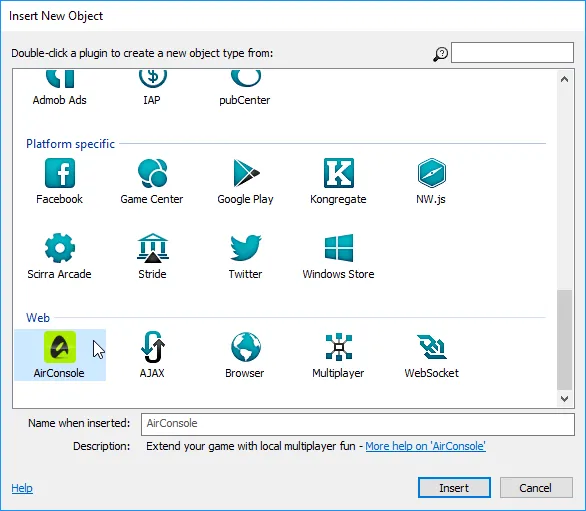Screen dimensions: 586x511
Task: Open the Help link
Action: 22,488
